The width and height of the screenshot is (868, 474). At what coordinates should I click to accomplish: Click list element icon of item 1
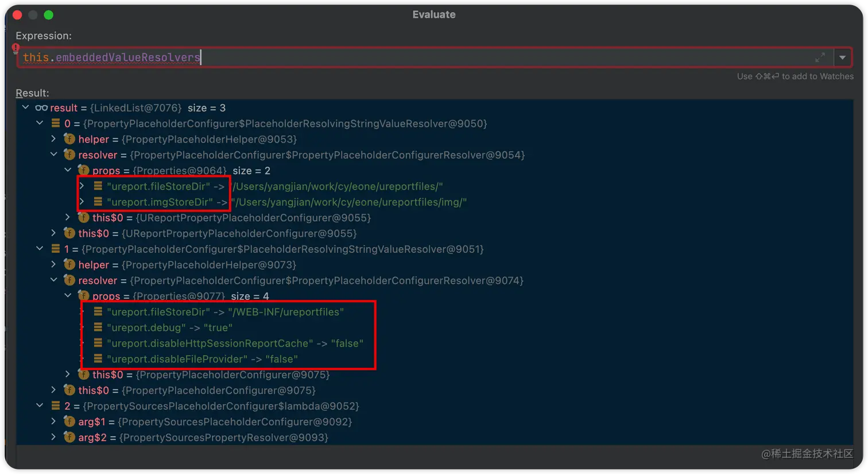coord(56,249)
